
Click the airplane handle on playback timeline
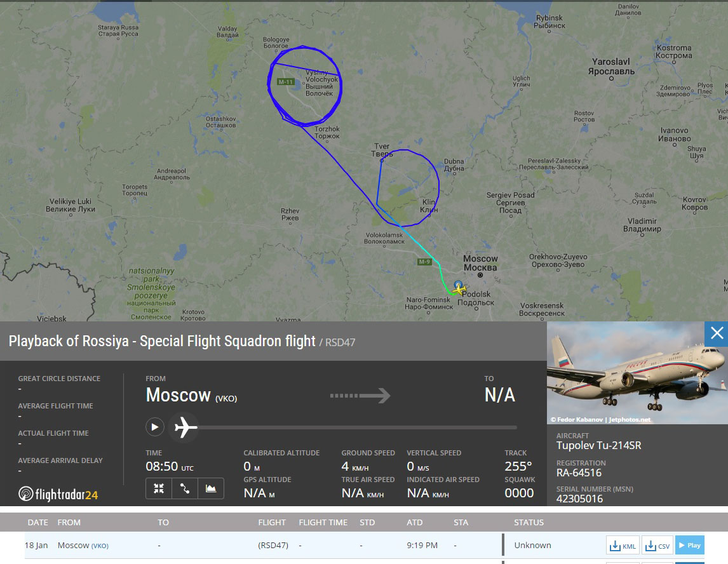185,427
